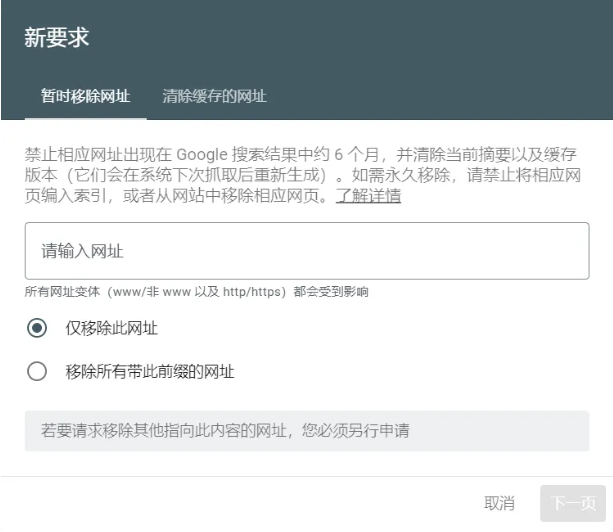
Task: Open the 清除缓存的网址 tab
Action: click(214, 97)
